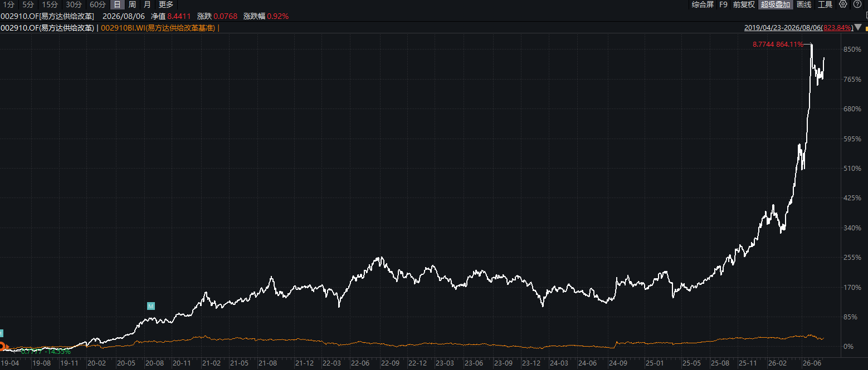Open the help question mark icon
Viewport: 868px width, 370px height.
tap(857, 4)
